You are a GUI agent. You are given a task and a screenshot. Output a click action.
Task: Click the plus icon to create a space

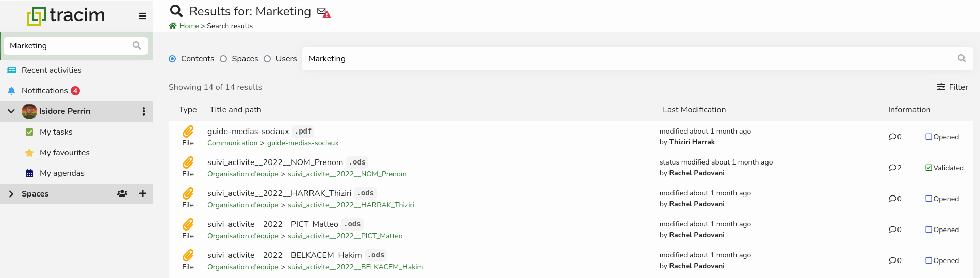pyautogui.click(x=143, y=193)
